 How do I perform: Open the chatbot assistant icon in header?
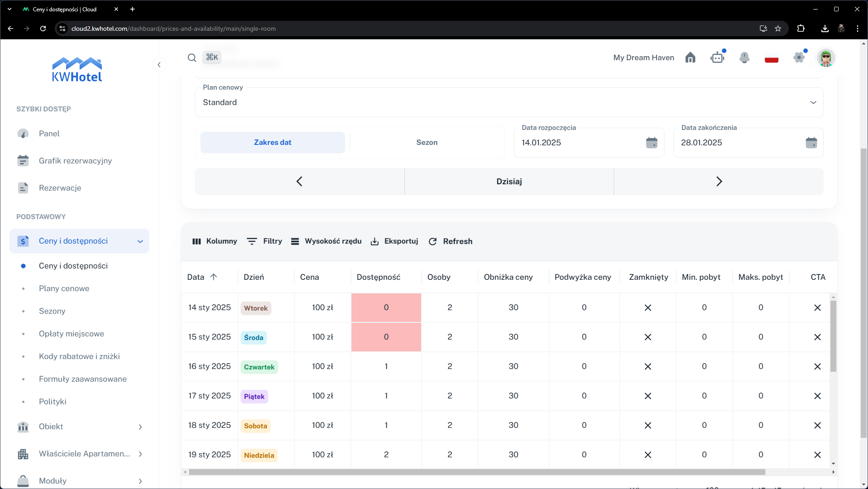pyautogui.click(x=717, y=58)
